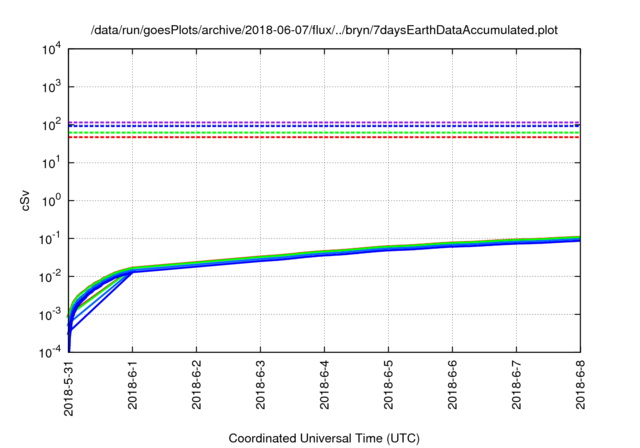Click the y-axis label 10^2
The image size is (640, 448).
tap(51, 124)
